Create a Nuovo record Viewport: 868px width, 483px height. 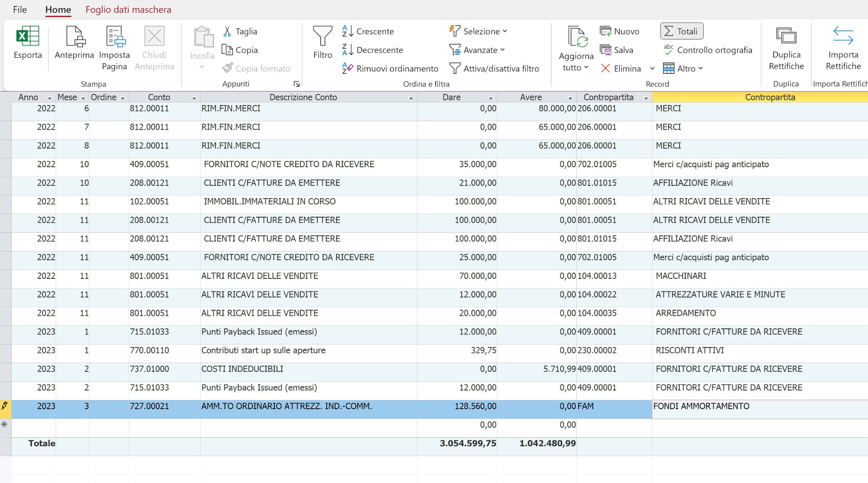(619, 31)
